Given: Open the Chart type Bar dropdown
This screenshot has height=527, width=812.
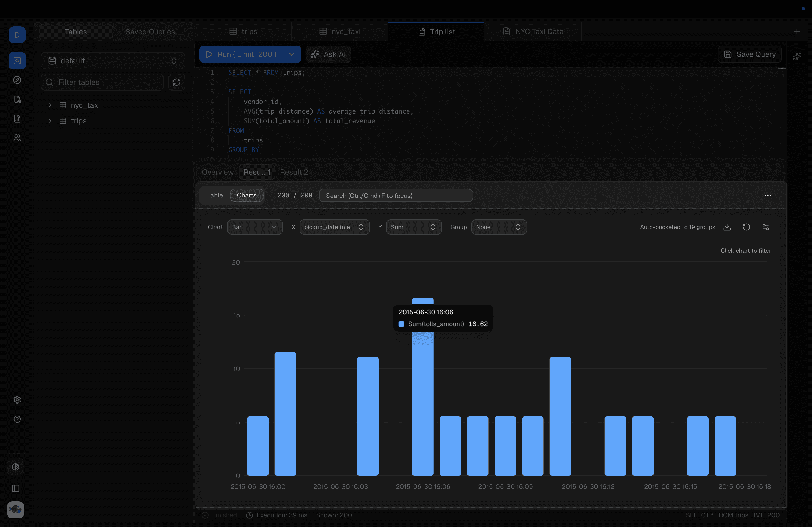Looking at the screenshot, I should (x=255, y=227).
